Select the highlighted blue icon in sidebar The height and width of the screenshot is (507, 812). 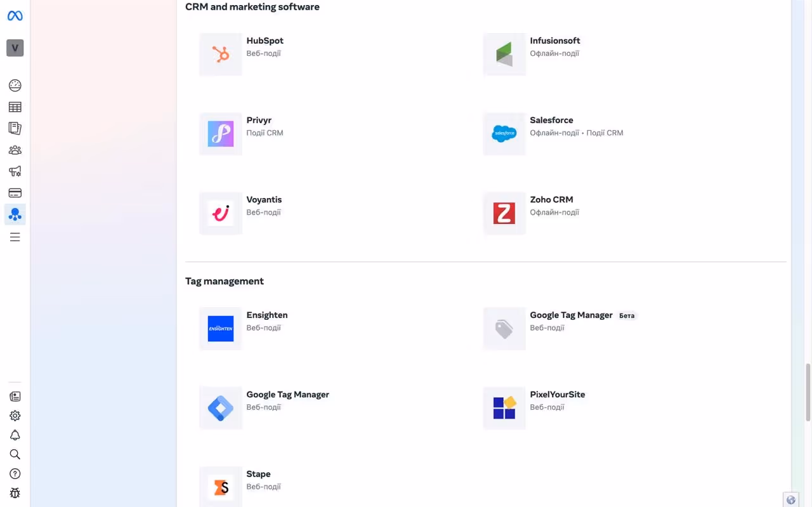pos(15,214)
